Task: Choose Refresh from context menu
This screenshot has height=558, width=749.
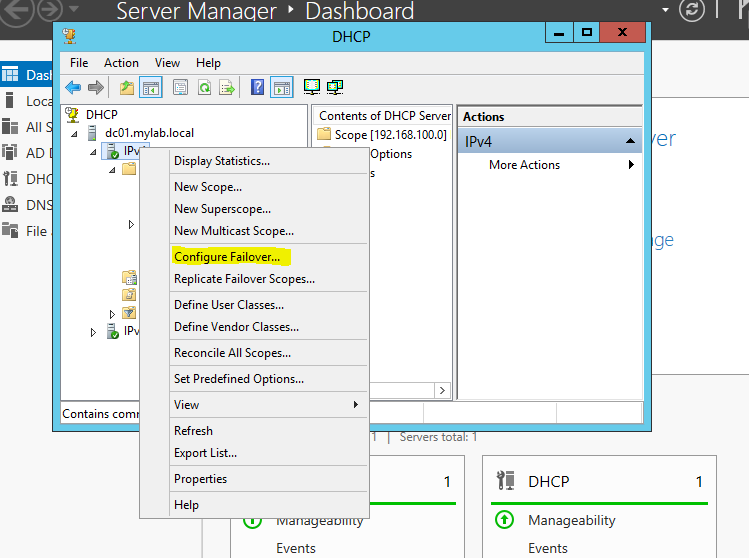Action: click(268, 431)
